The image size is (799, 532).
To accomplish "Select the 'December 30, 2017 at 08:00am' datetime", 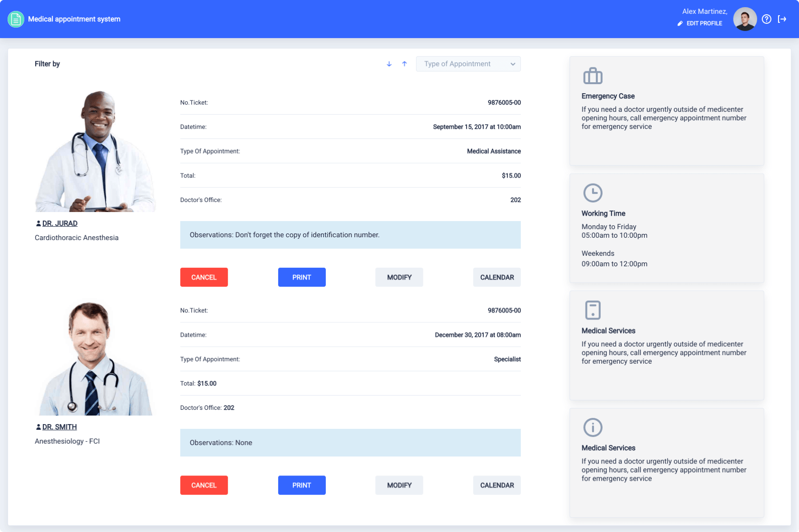I will coord(477,335).
